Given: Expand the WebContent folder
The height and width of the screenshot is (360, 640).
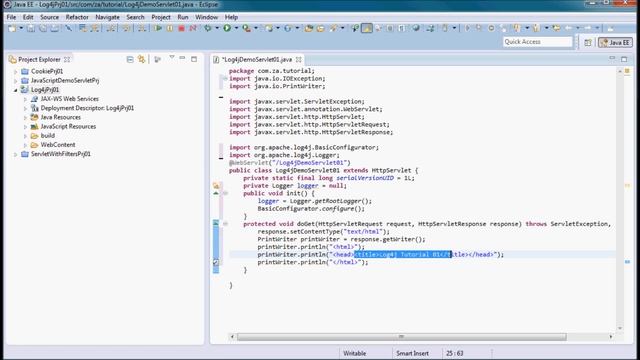Looking at the screenshot, I should point(25,145).
